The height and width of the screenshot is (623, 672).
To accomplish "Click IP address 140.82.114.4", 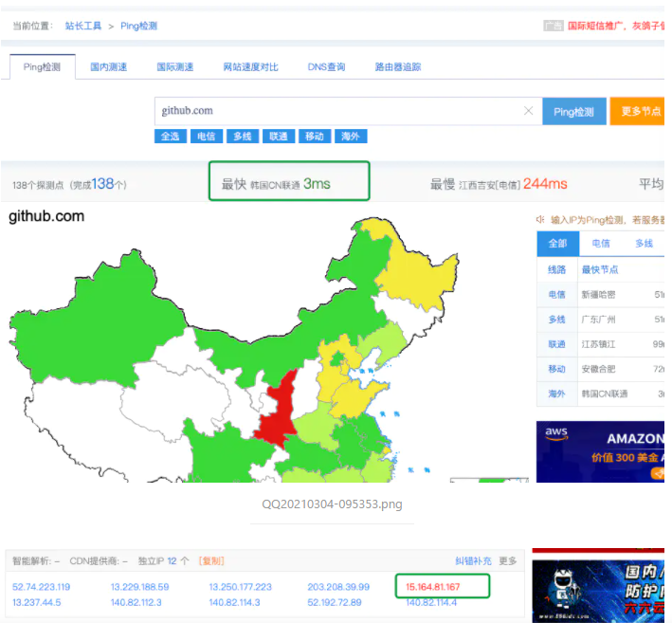I will [431, 603].
